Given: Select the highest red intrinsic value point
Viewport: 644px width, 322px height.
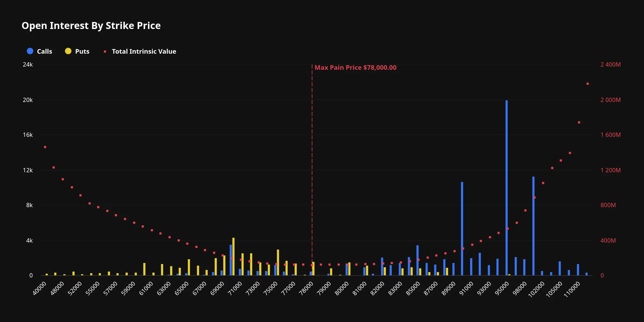Looking at the screenshot, I should pyautogui.click(x=588, y=84).
